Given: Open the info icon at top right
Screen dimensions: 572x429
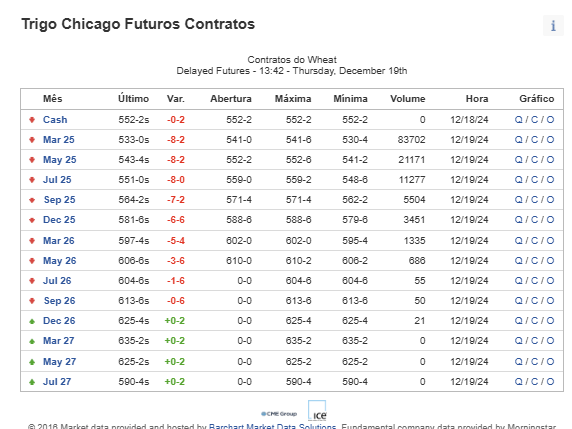Looking at the screenshot, I should 553,26.
